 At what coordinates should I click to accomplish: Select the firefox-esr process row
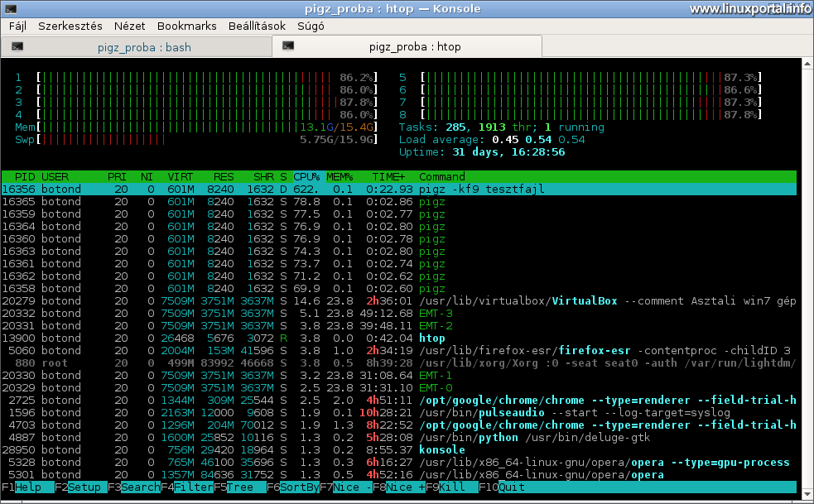(x=398, y=351)
